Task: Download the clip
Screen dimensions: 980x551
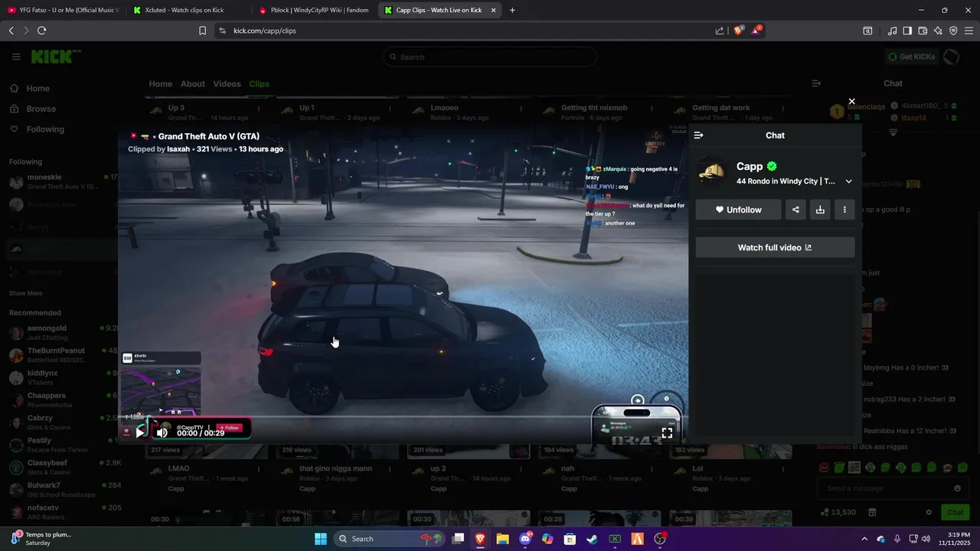Action: pos(820,210)
